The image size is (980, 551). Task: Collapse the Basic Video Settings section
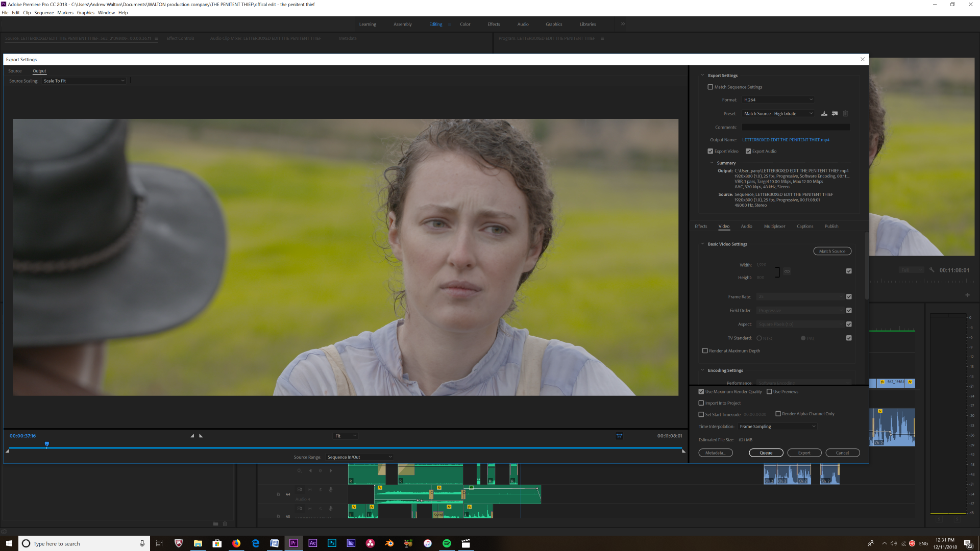(702, 244)
